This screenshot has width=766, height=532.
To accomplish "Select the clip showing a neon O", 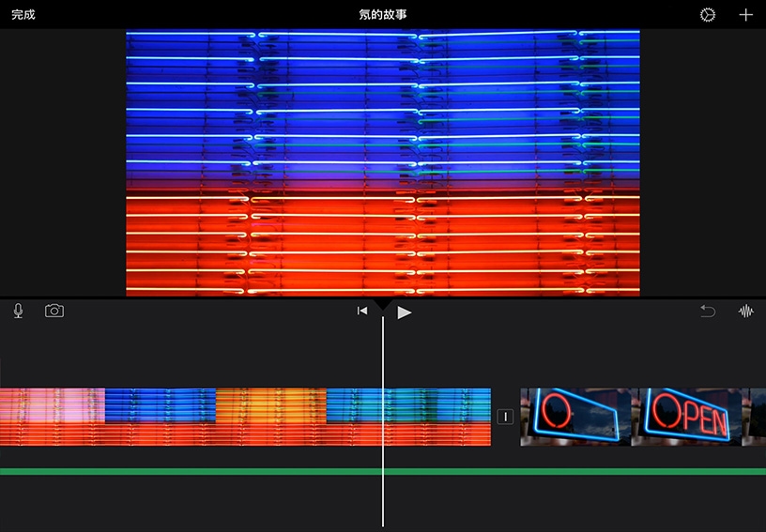I will click(575, 417).
